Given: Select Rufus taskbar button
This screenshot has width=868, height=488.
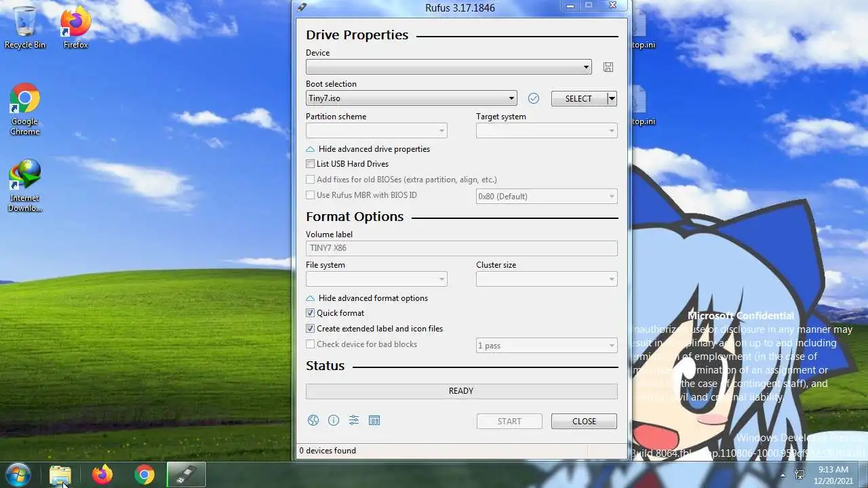Looking at the screenshot, I should pyautogui.click(x=186, y=474).
